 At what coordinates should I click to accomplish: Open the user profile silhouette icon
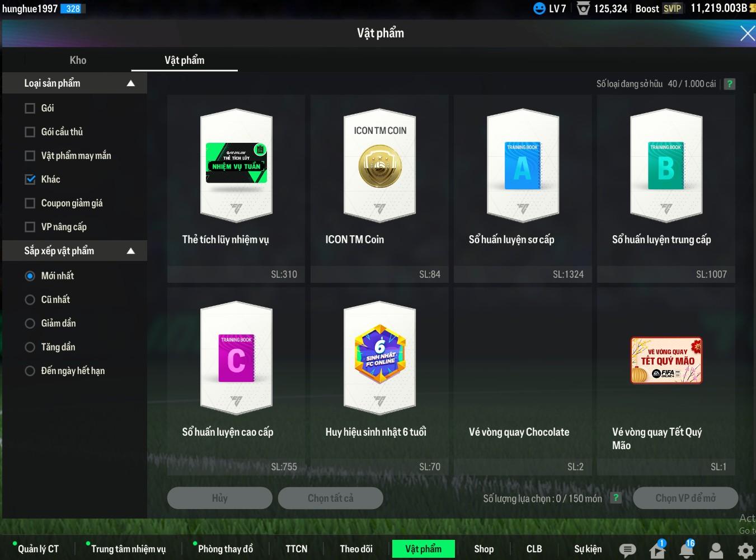tap(716, 550)
